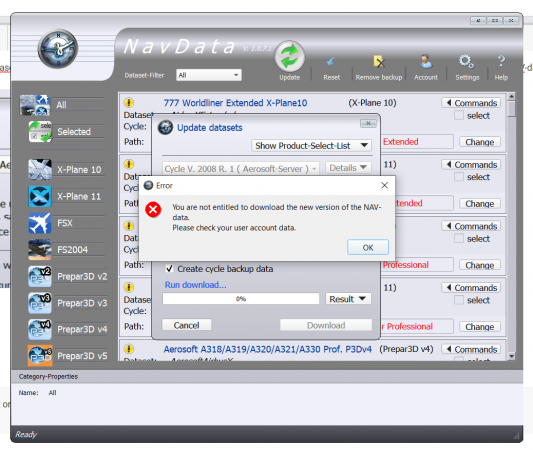Viewport: 533px width, 450px height.
Task: Click the Run download... link
Action: [x=195, y=285]
